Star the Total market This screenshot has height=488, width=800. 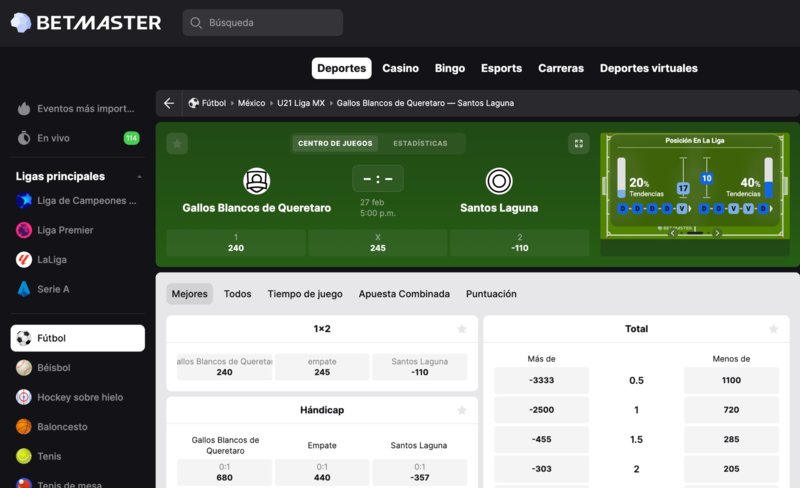(x=773, y=329)
